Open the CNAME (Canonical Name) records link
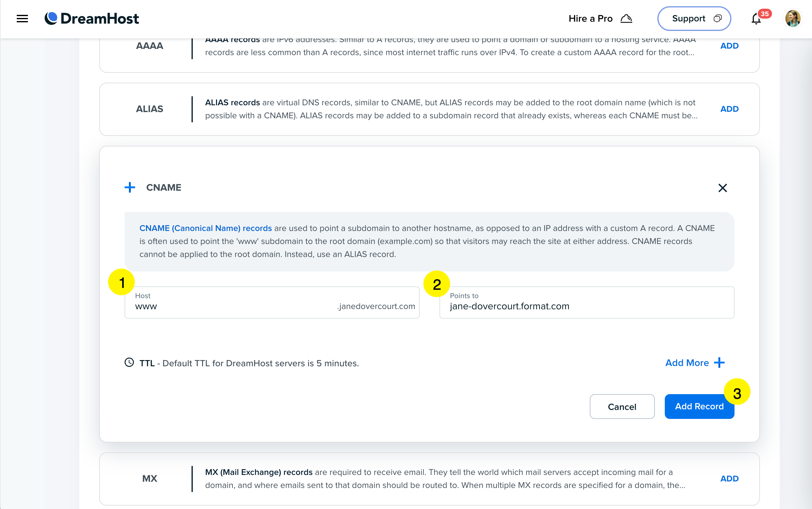This screenshot has height=509, width=812. click(x=205, y=228)
